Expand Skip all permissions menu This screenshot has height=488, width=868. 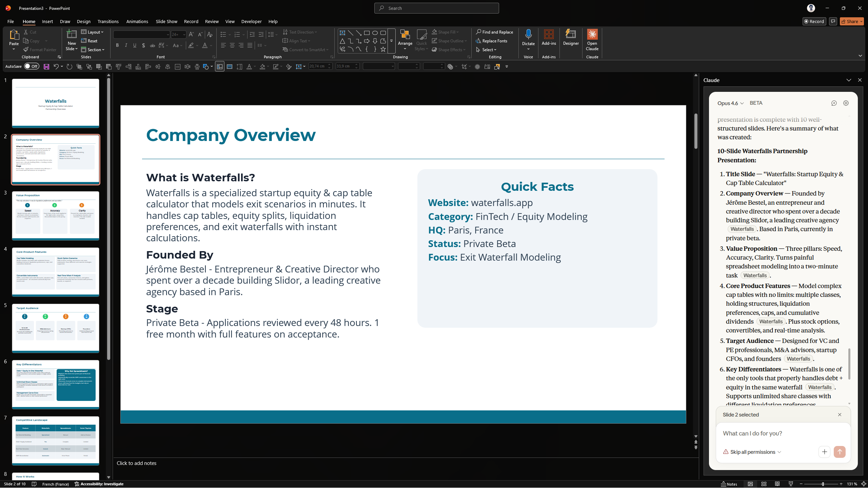(752, 452)
